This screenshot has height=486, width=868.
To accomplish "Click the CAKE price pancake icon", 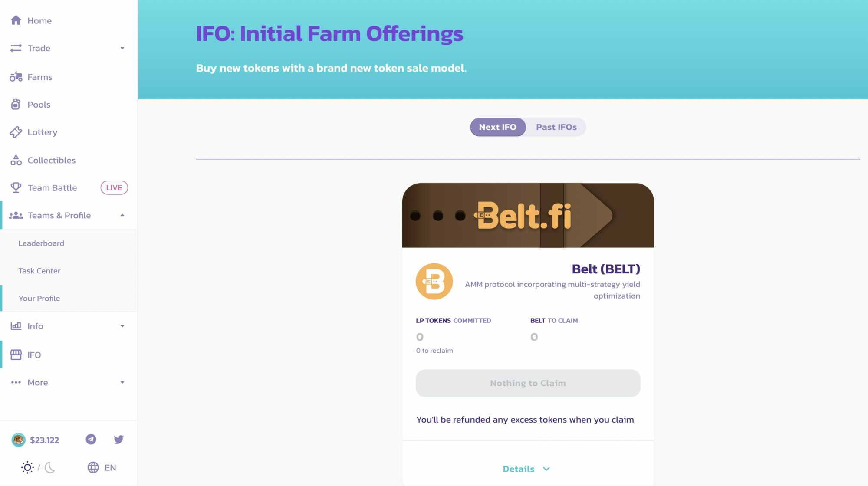I will 18,440.
